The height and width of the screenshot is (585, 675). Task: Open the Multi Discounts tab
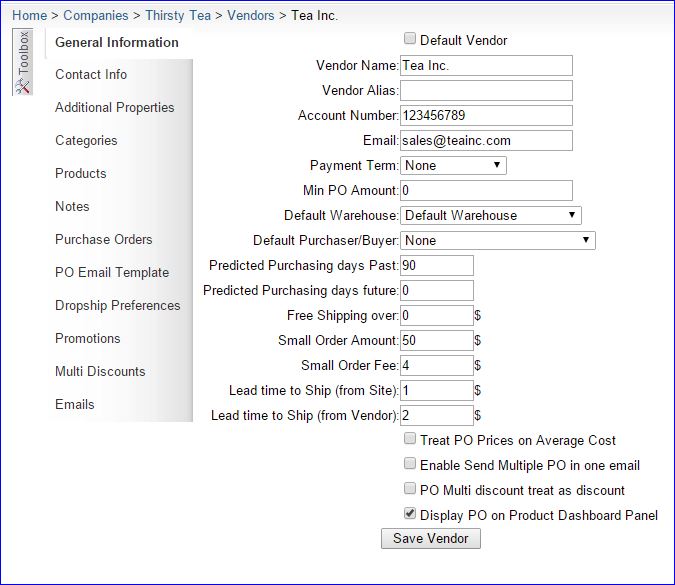click(100, 371)
